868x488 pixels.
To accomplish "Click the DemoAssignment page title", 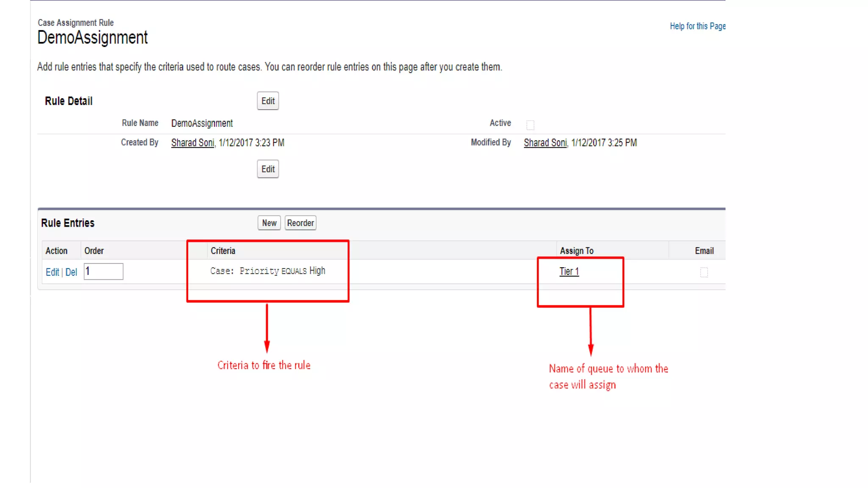I will tap(92, 38).
